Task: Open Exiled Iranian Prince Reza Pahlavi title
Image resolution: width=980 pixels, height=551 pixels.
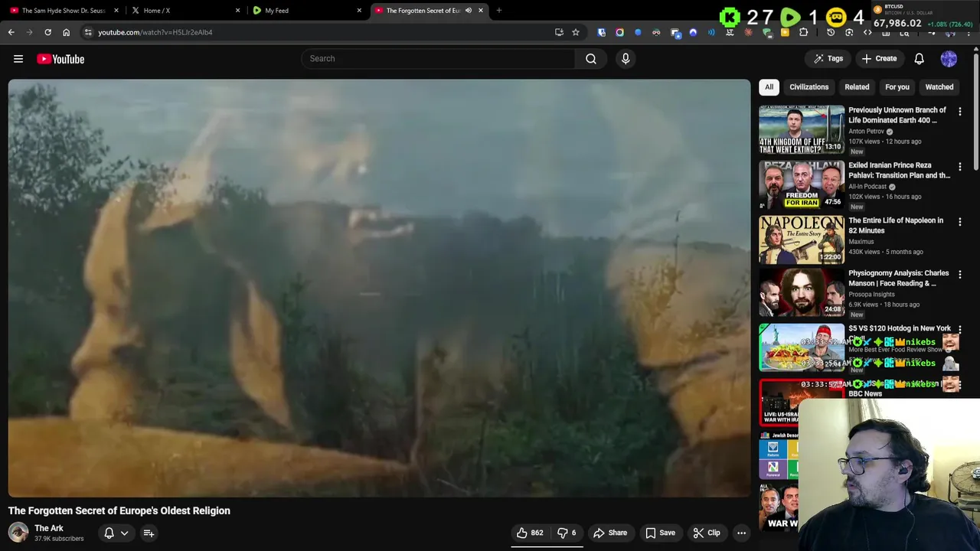Action: tap(899, 170)
